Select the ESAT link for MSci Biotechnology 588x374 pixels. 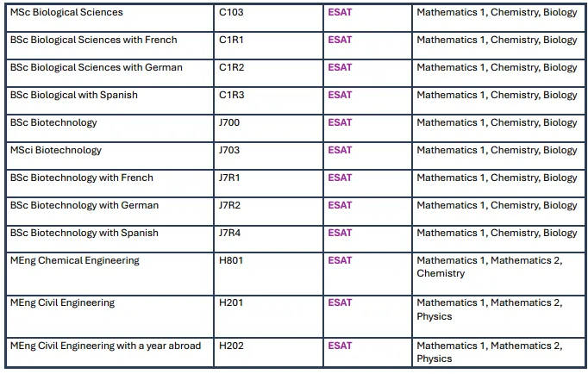click(x=340, y=151)
